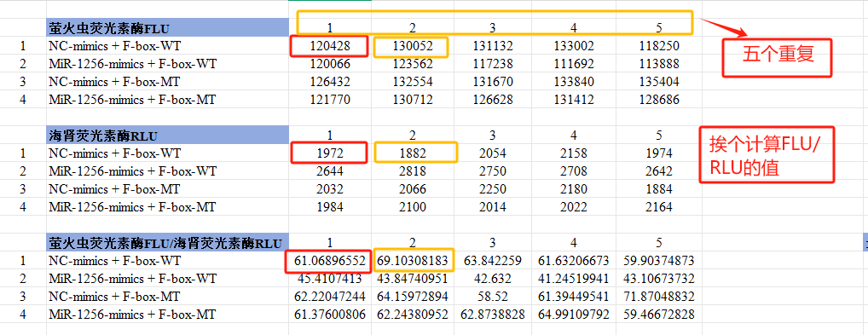Select the 萤火虫荧光素酶FLU table header cell
This screenshot has width=868, height=335.
pos(167,27)
